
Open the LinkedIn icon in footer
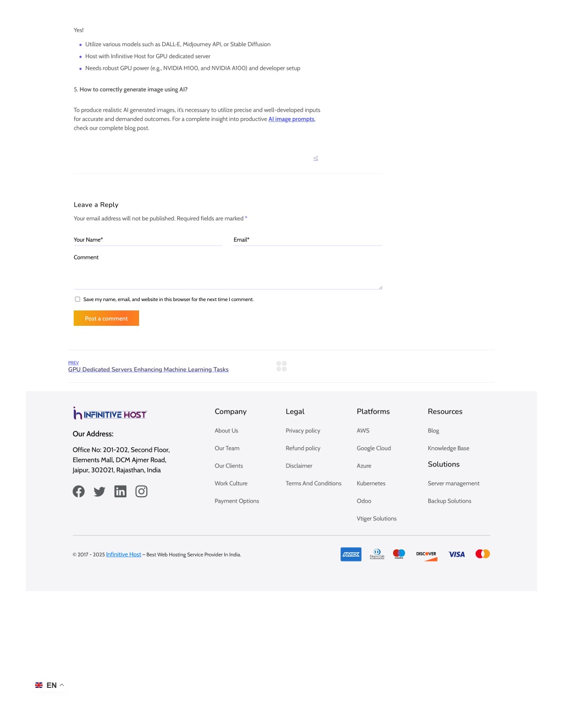point(120,491)
